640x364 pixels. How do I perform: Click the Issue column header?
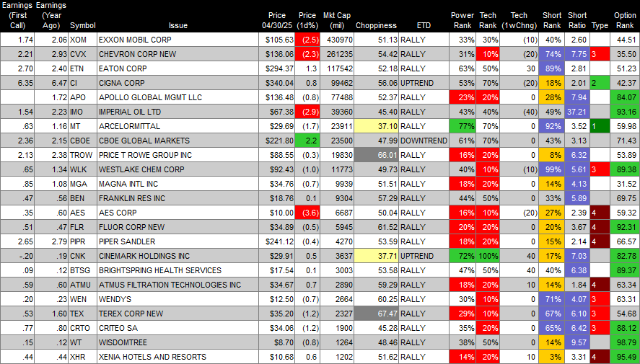[178, 25]
